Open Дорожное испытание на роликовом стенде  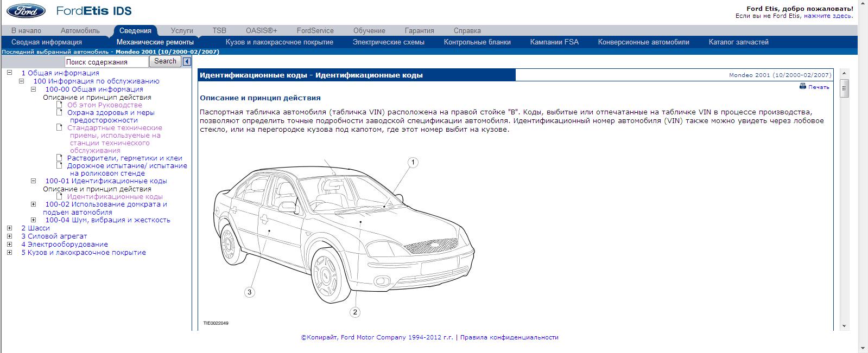point(127,169)
